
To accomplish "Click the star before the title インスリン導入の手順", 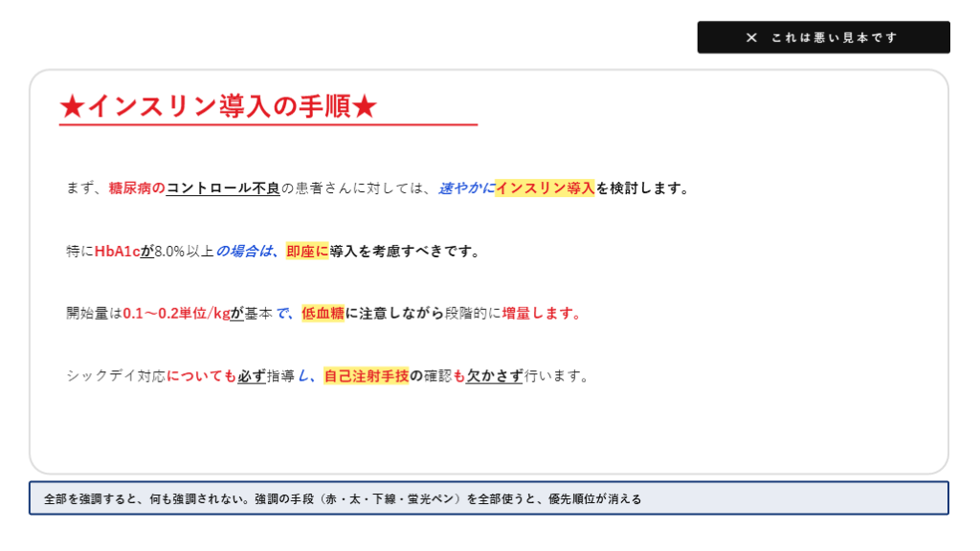I will click(73, 107).
